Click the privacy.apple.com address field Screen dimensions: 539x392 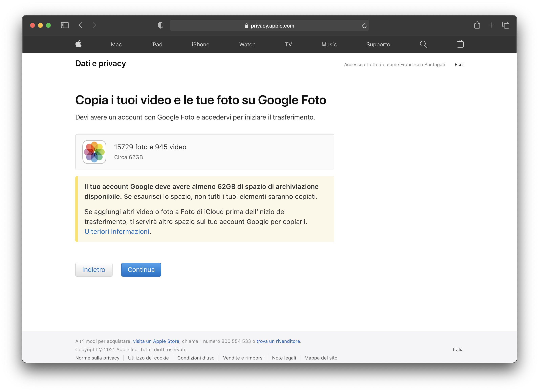(x=269, y=25)
